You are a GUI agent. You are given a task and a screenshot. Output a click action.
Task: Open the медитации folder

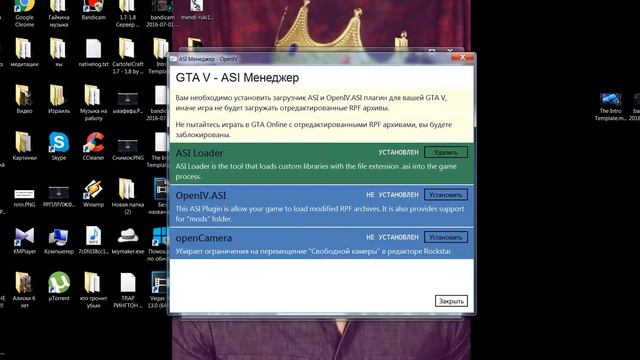pos(24,53)
